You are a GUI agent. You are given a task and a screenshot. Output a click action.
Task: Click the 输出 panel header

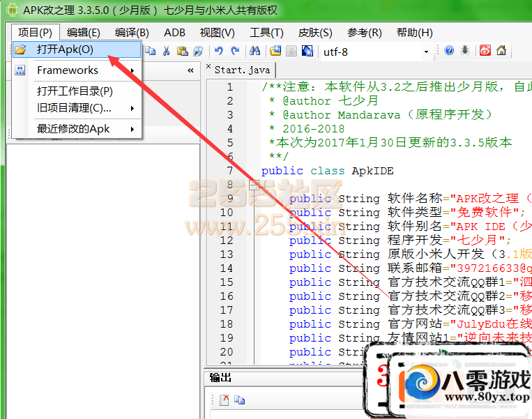point(220,378)
